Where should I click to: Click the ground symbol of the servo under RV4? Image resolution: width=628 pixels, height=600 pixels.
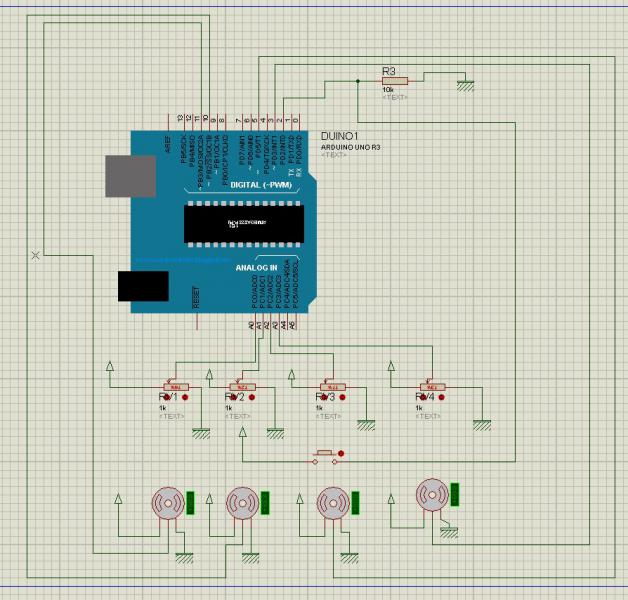click(x=449, y=533)
